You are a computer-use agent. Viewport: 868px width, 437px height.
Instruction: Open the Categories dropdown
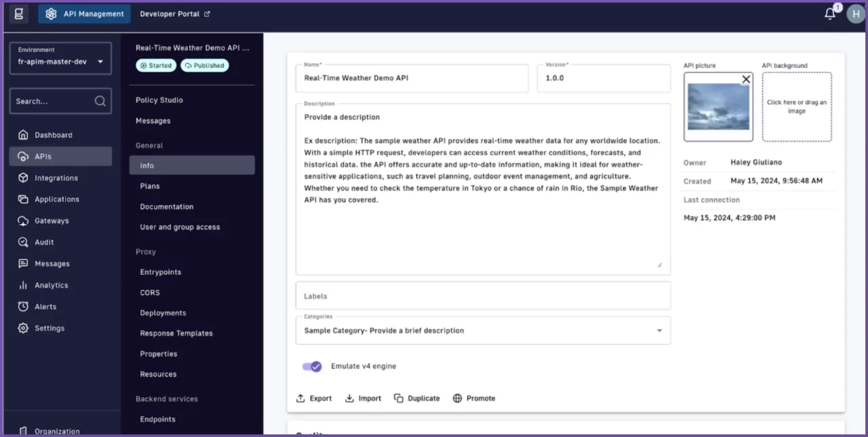pos(483,330)
